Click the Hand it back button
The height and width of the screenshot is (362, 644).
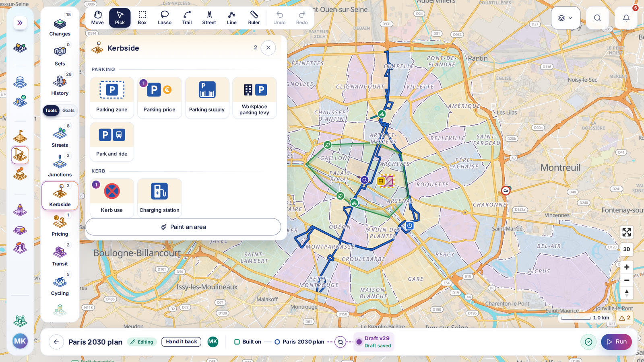182,342
